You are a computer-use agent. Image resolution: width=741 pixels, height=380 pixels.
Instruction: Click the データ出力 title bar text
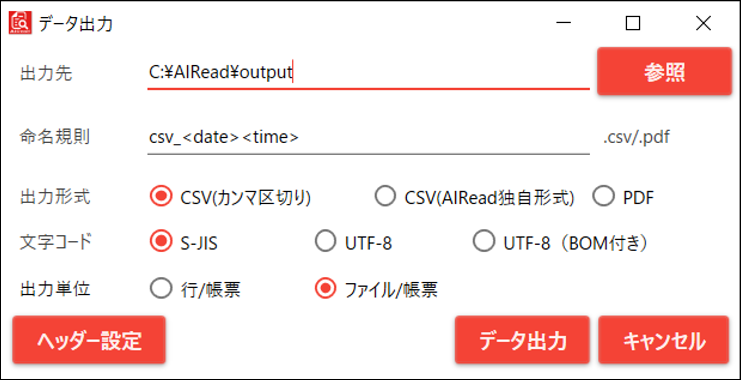click(76, 24)
